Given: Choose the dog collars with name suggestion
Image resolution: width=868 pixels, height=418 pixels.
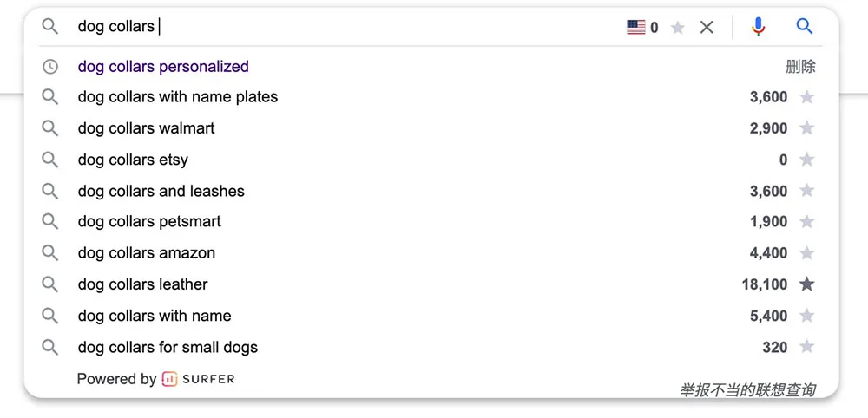Looking at the screenshot, I should [x=155, y=316].
